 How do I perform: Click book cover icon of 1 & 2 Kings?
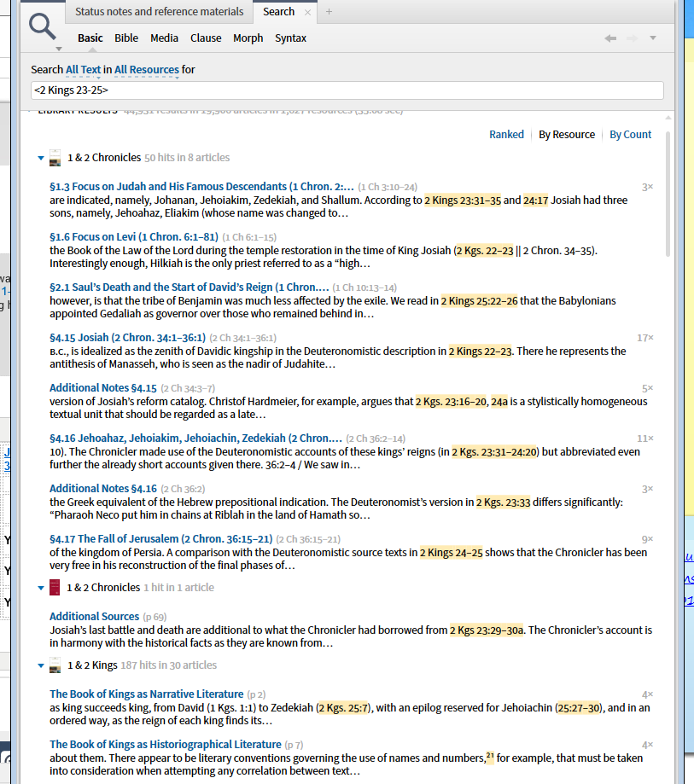[x=55, y=665]
